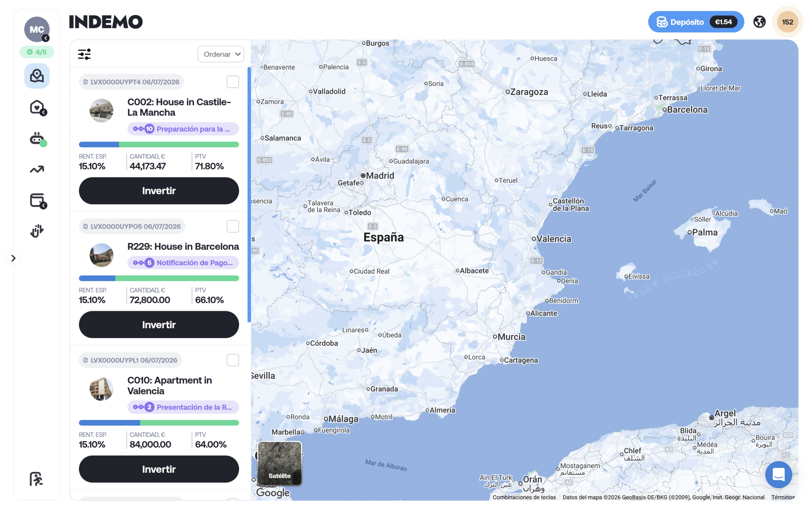The height and width of the screenshot is (508, 812).
Task: Click Combinaciones de teclas on the map
Action: 524,497
